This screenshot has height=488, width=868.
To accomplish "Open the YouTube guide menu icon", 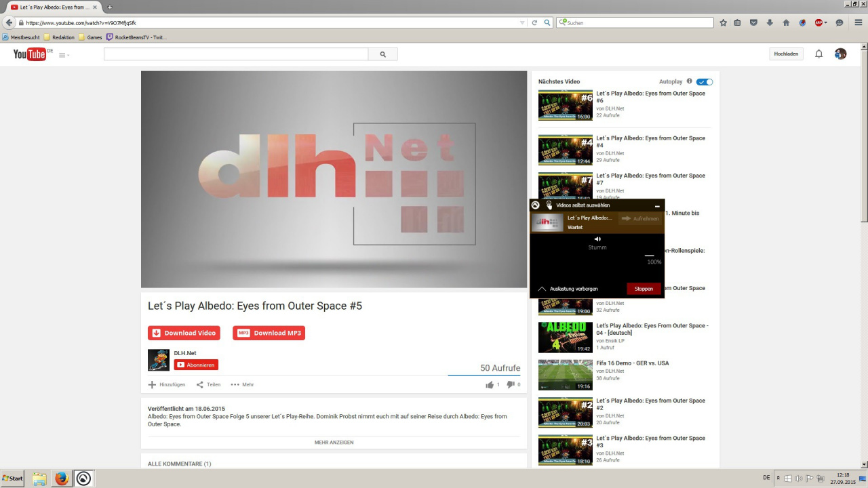I will (x=64, y=55).
